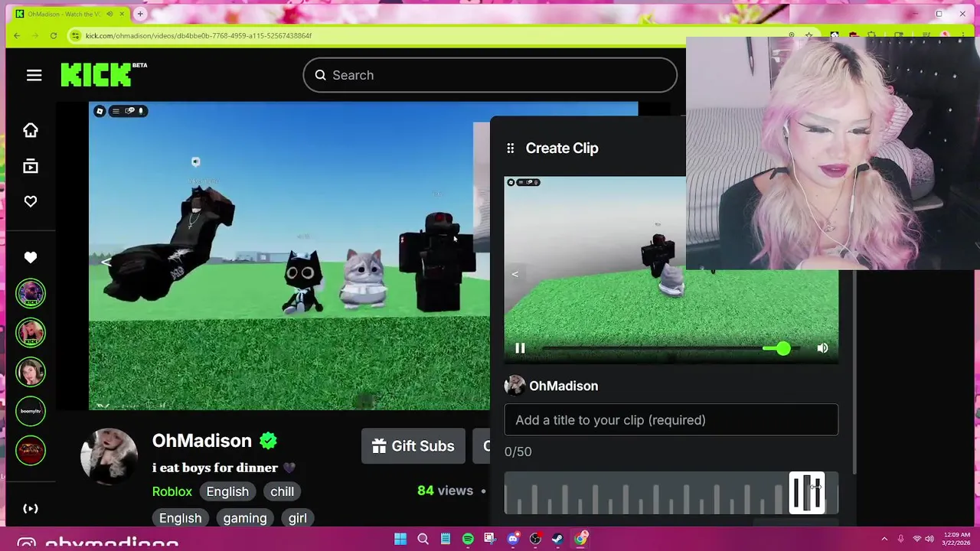Click the left arrow on main video

coord(106,262)
